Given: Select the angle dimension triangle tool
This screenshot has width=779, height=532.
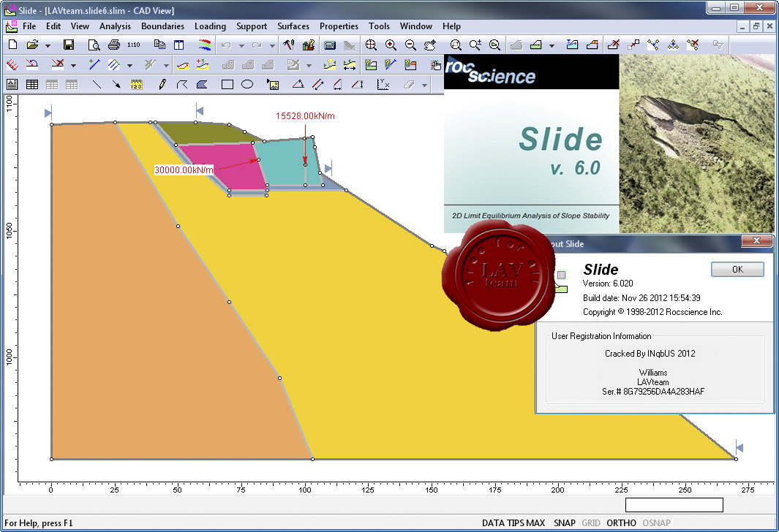Looking at the screenshot, I should [298, 85].
